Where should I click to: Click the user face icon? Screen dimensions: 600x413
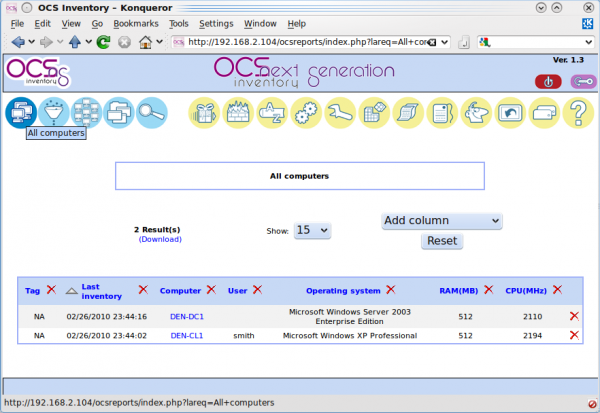click(x=476, y=113)
